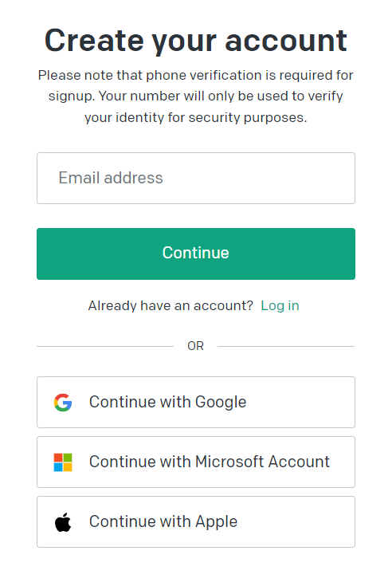Open the Log in link
This screenshot has height=586, width=392.
[x=280, y=305]
